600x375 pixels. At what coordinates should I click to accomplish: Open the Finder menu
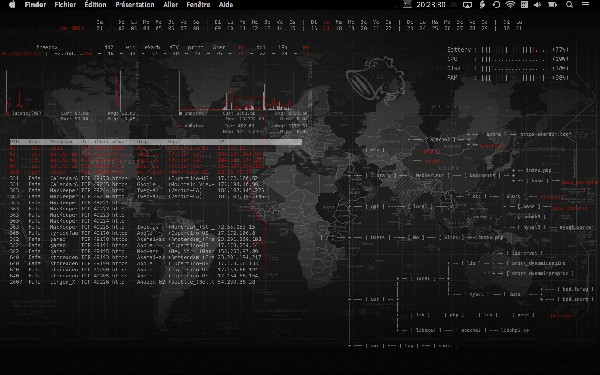[x=35, y=5]
